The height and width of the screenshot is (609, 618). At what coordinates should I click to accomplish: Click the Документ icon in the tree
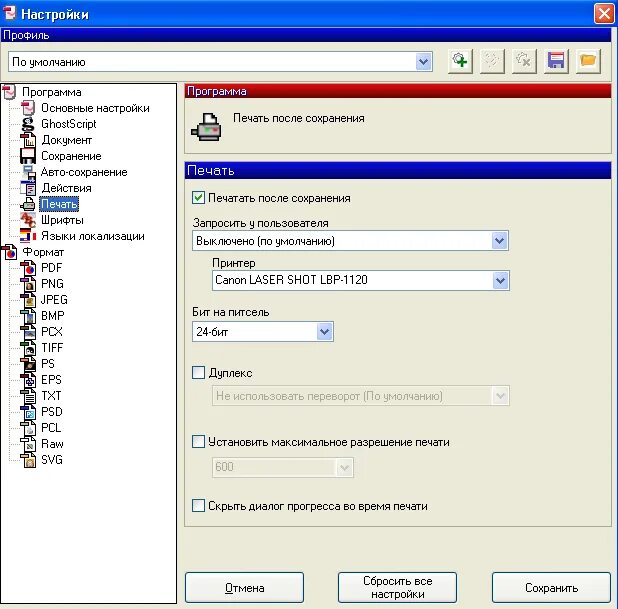point(28,140)
